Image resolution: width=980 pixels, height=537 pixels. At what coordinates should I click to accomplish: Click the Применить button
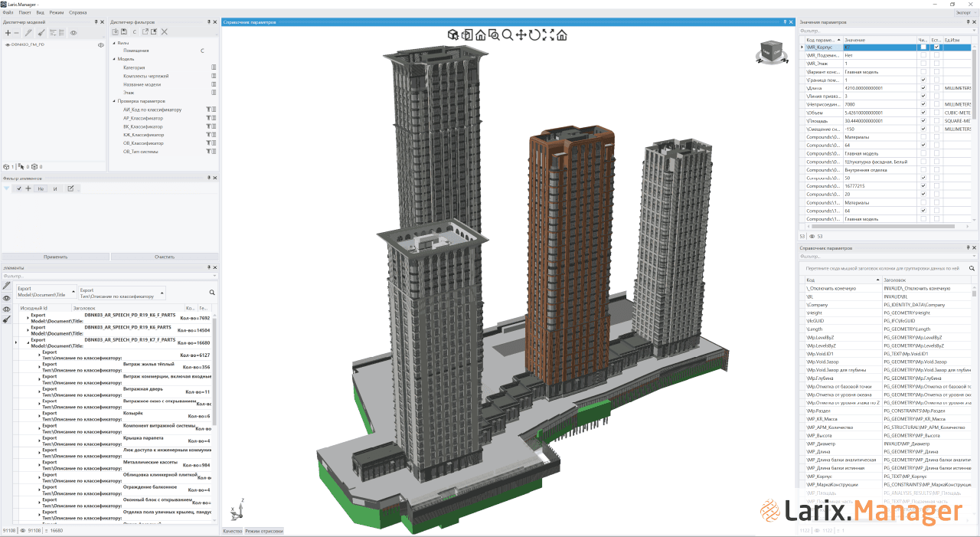55,257
